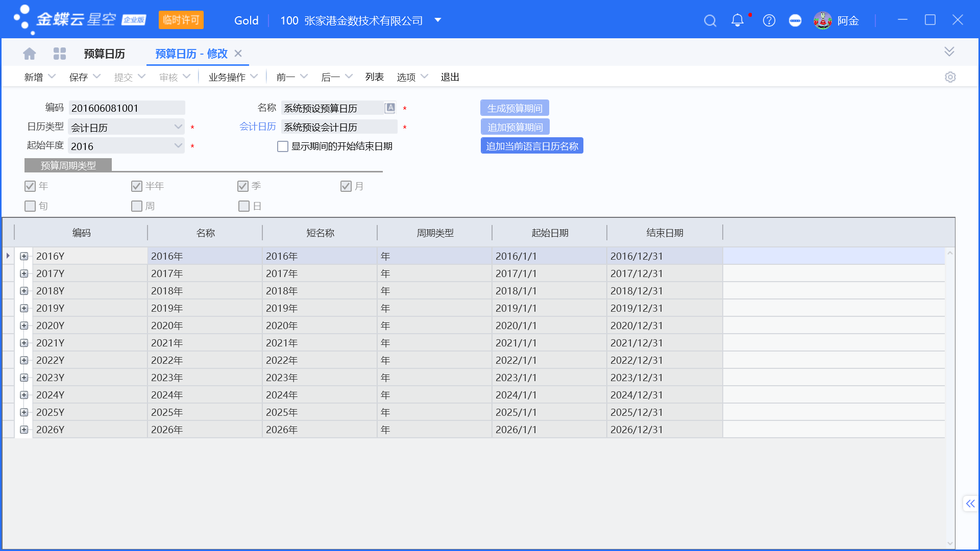The height and width of the screenshot is (551, 980).
Task: Click the multilingual 'A' icon beside 名称 field
Action: pos(390,108)
